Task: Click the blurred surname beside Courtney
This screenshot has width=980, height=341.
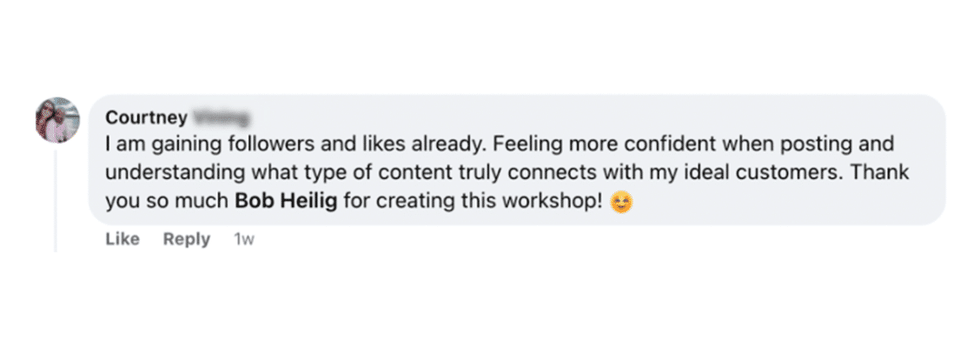Action: pyautogui.click(x=222, y=117)
